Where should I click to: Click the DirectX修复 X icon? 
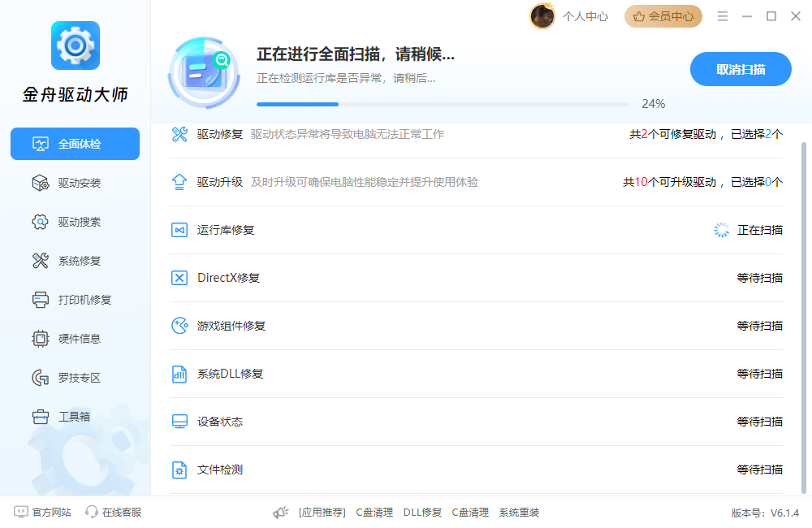179,278
